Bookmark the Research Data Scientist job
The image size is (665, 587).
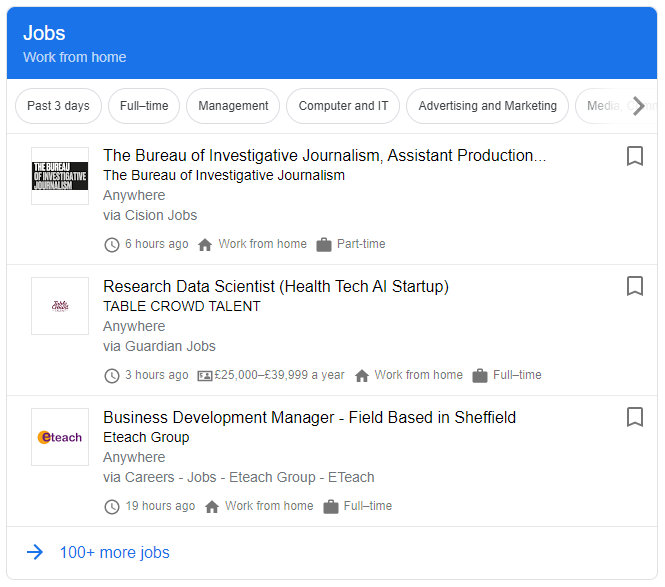click(x=634, y=286)
